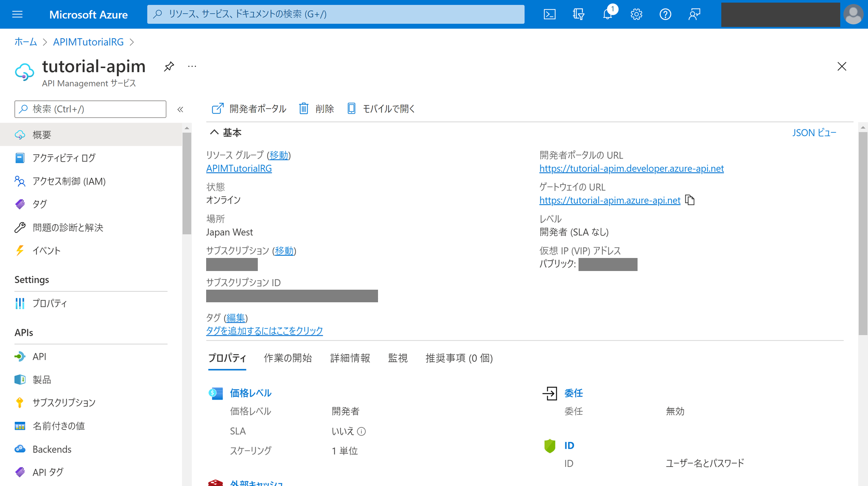Copy the gateway URL
Screen dimensions: 868x486
click(x=690, y=200)
